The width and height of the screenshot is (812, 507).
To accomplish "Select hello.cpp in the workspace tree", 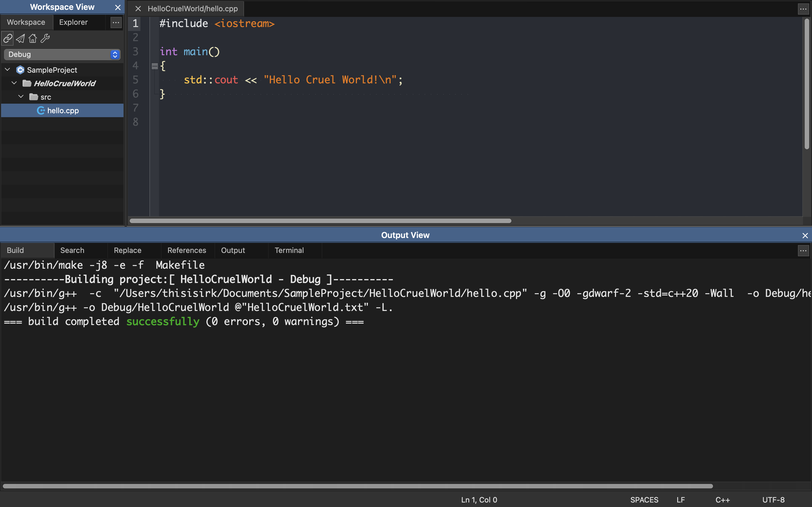I will (63, 110).
